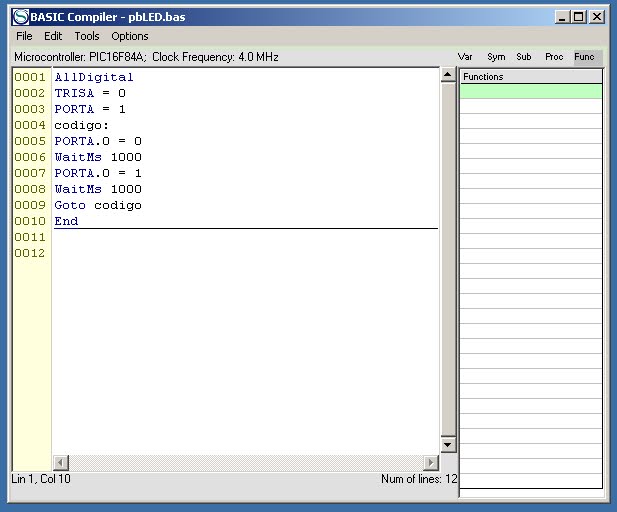Click the 'TRISA = 0' code line
617x512 pixels.
pos(90,93)
